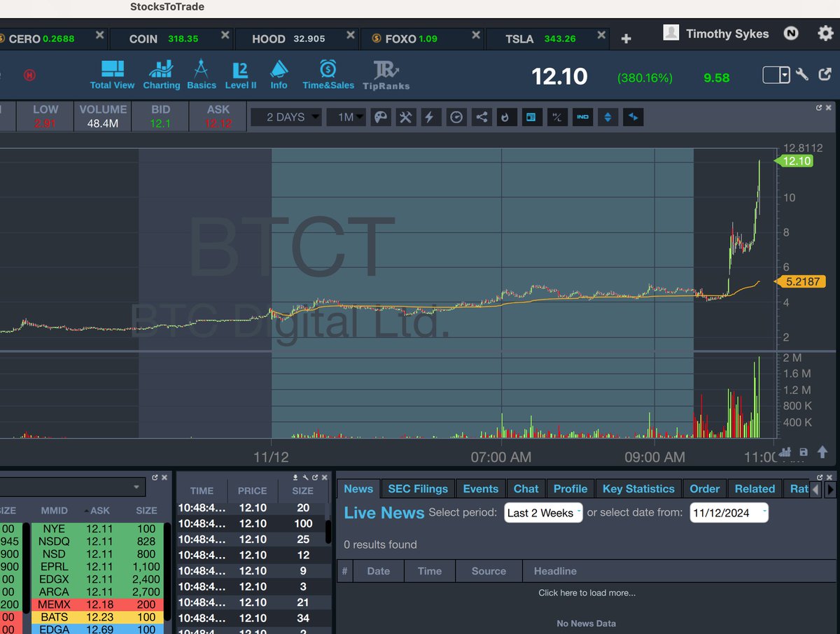
Task: Open the Chat tab
Action: 526,488
